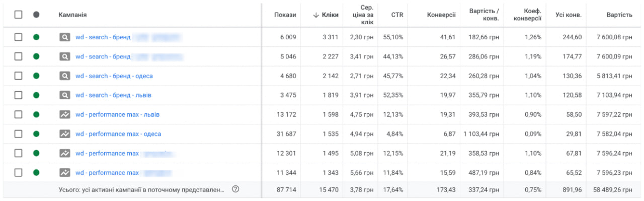The height and width of the screenshot is (201, 644).
Task: Click the Конверсії column header
Action: pyautogui.click(x=441, y=15)
